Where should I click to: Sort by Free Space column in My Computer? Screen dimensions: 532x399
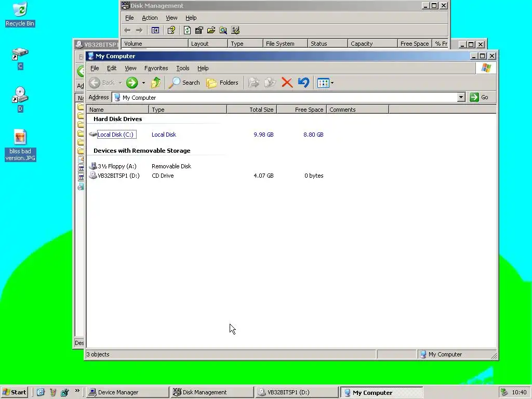click(x=302, y=110)
